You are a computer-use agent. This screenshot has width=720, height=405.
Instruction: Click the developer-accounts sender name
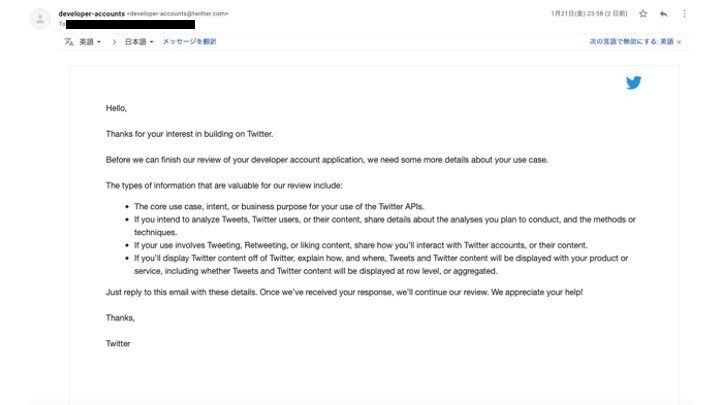pyautogui.click(x=91, y=14)
